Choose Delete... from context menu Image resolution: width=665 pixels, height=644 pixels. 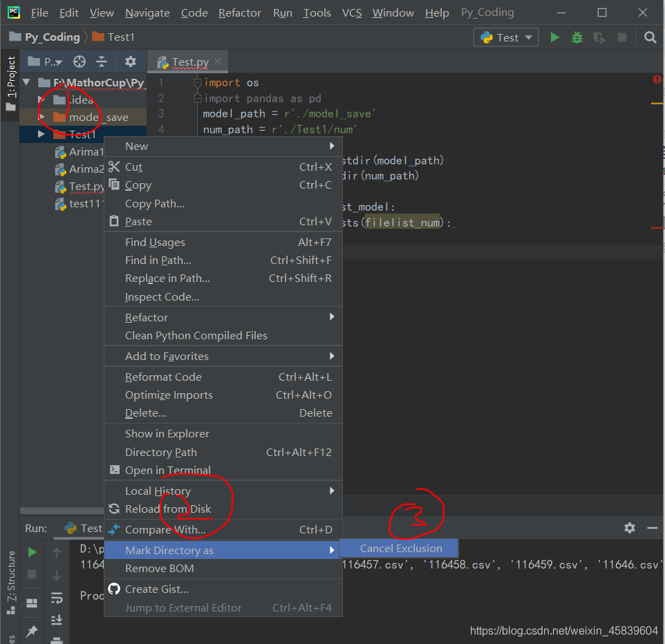(x=223, y=413)
